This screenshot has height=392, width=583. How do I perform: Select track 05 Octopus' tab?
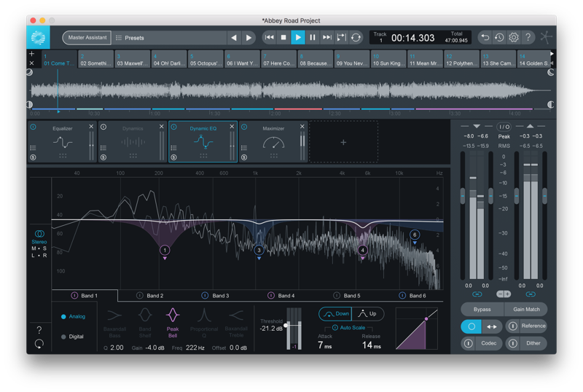206,59
